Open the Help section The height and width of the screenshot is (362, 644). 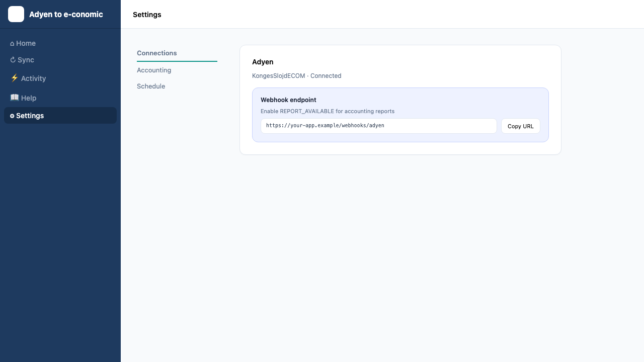pos(60,98)
